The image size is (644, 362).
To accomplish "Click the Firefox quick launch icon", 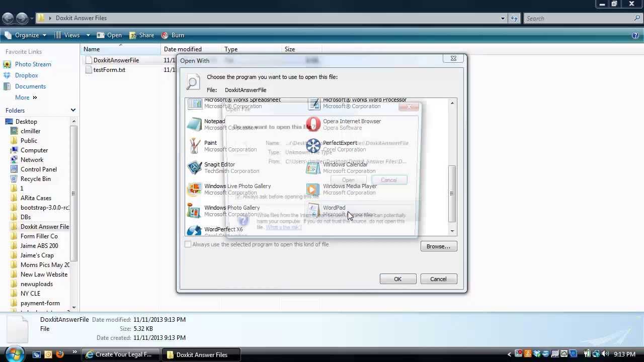I will pyautogui.click(x=59, y=354).
